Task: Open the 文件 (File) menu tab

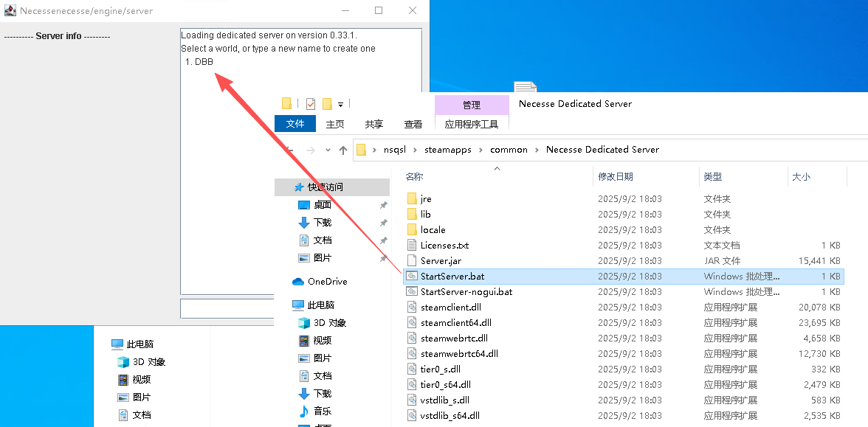Action: 295,124
